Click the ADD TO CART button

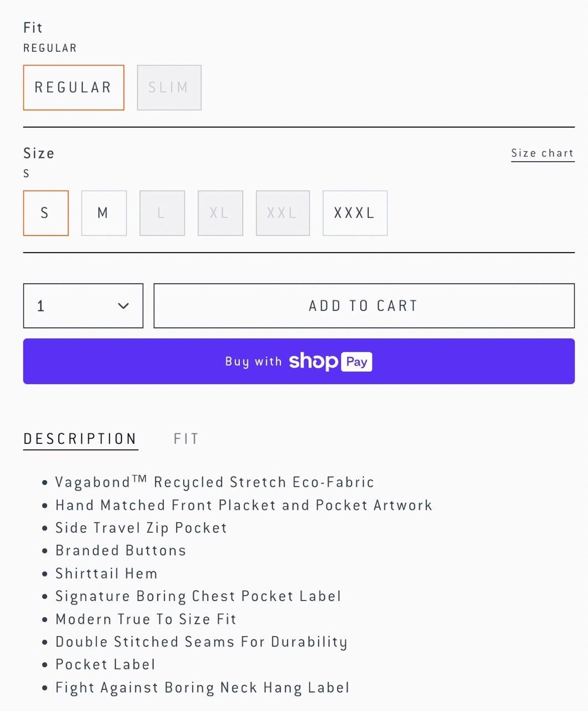point(364,306)
